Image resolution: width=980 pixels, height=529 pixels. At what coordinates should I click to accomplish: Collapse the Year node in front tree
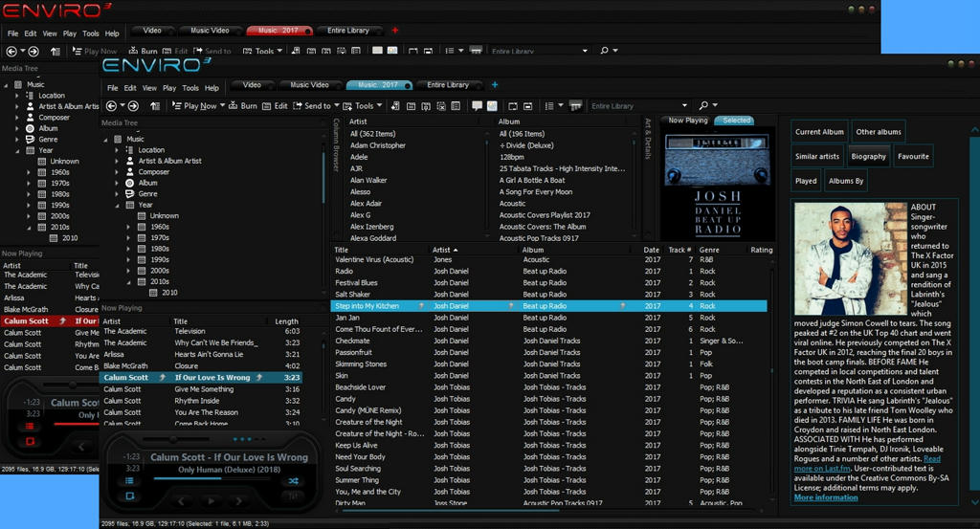(116, 205)
